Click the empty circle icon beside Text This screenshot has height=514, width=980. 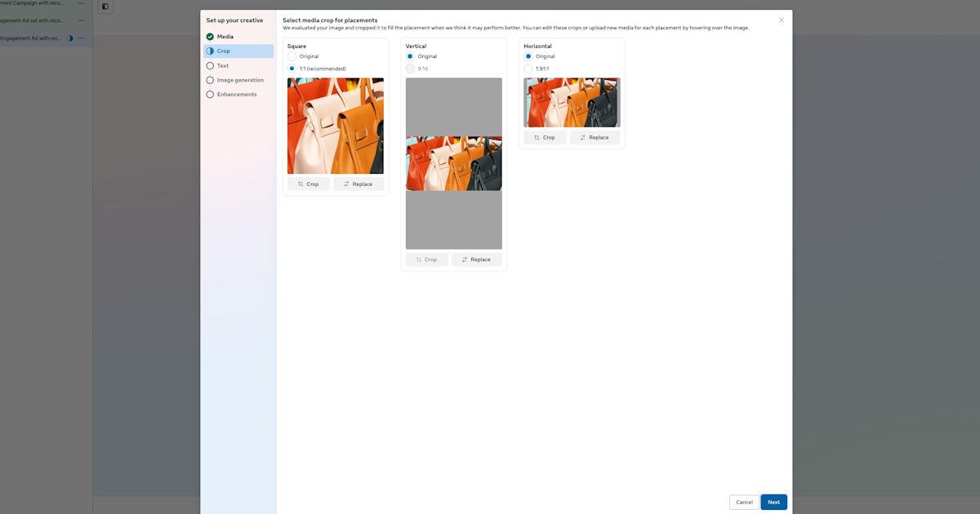(x=210, y=66)
